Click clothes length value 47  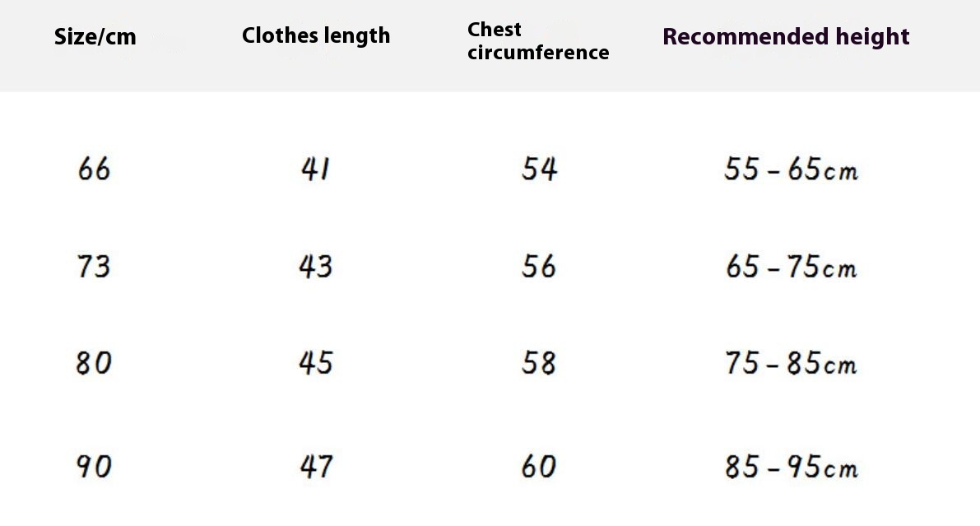pos(316,467)
